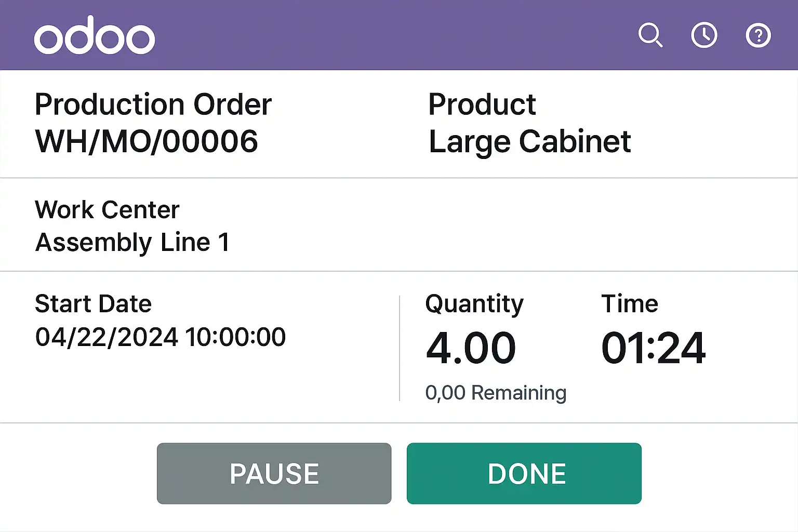
Task: Click the 4.00 quantity value
Action: click(x=471, y=348)
